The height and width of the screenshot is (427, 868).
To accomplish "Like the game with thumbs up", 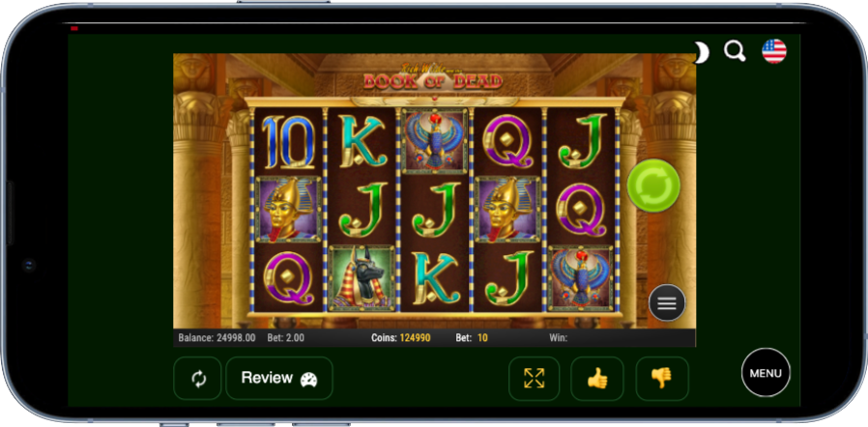I will 597,379.
